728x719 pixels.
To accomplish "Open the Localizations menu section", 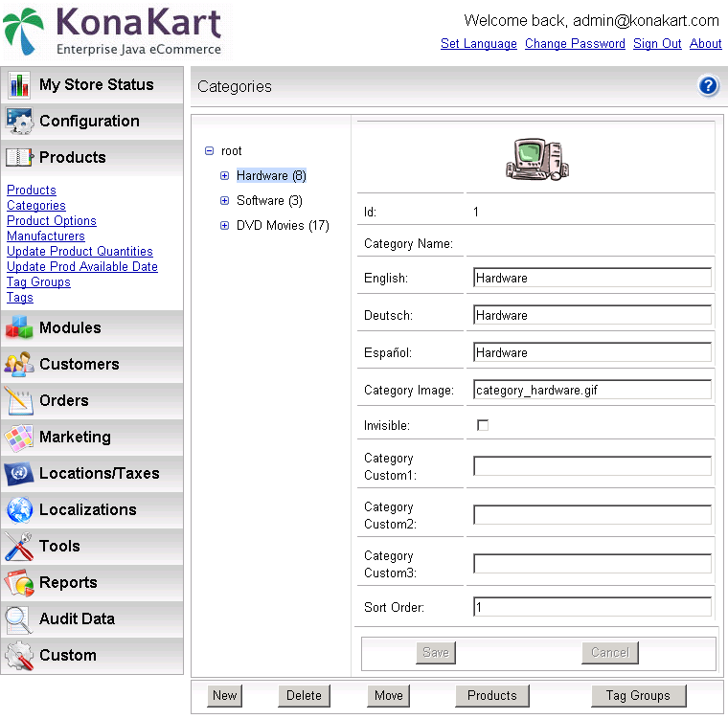I will (x=92, y=509).
